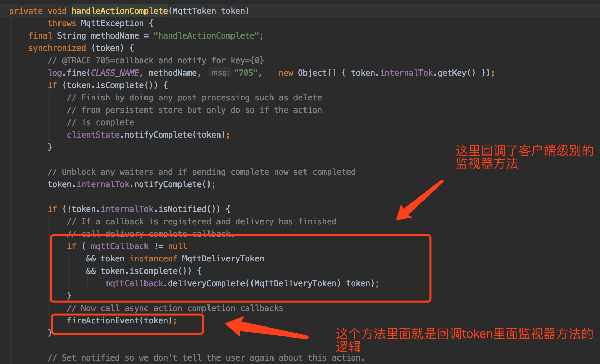Click the highlighted method name handleActionComplete
600x364 pixels.
point(119,11)
